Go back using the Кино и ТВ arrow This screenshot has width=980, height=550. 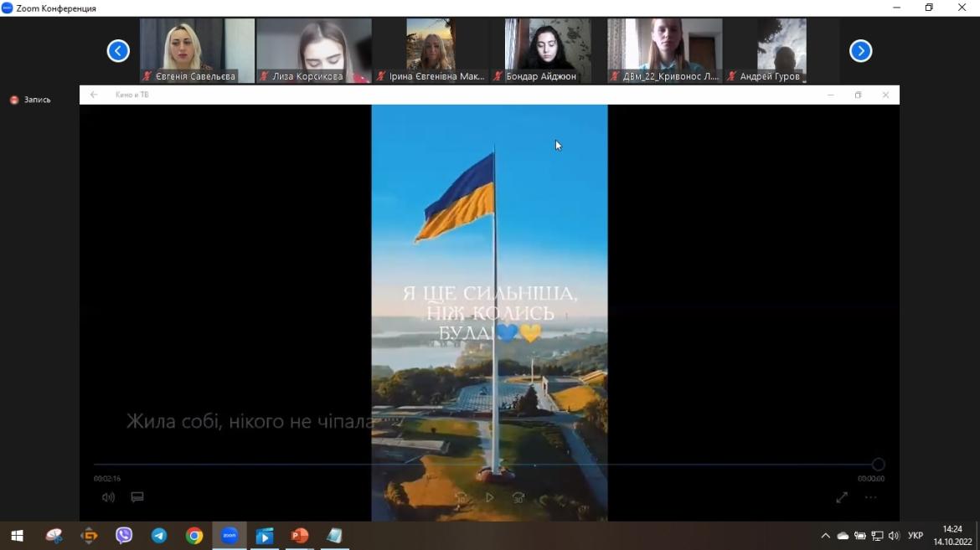pyautogui.click(x=94, y=95)
